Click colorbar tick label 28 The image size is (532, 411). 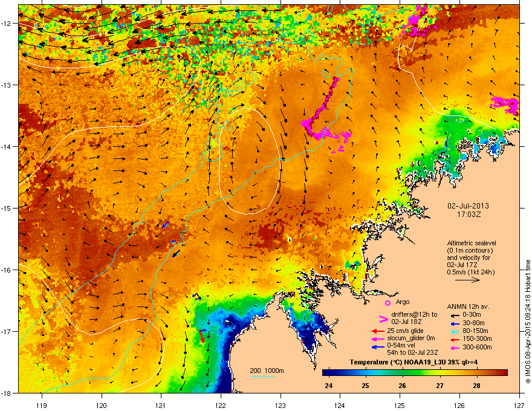point(477,386)
